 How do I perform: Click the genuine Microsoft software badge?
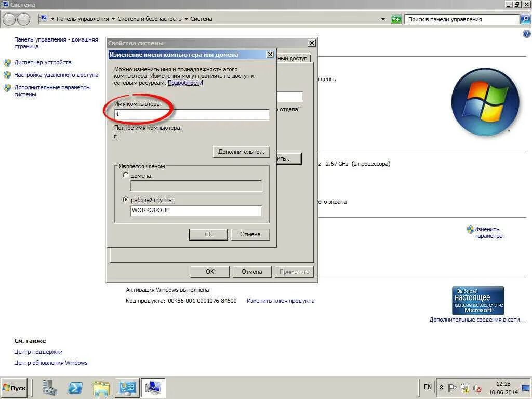click(478, 300)
